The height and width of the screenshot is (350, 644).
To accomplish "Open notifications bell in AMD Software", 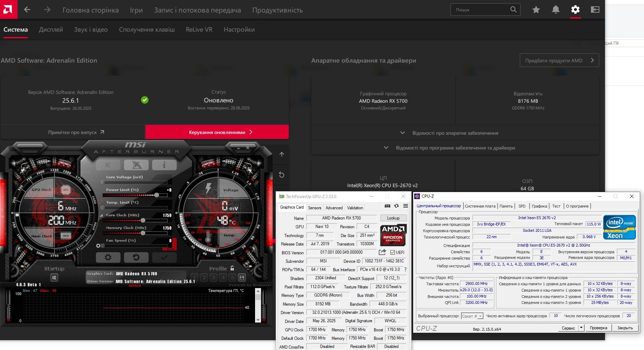I will click(x=555, y=10).
